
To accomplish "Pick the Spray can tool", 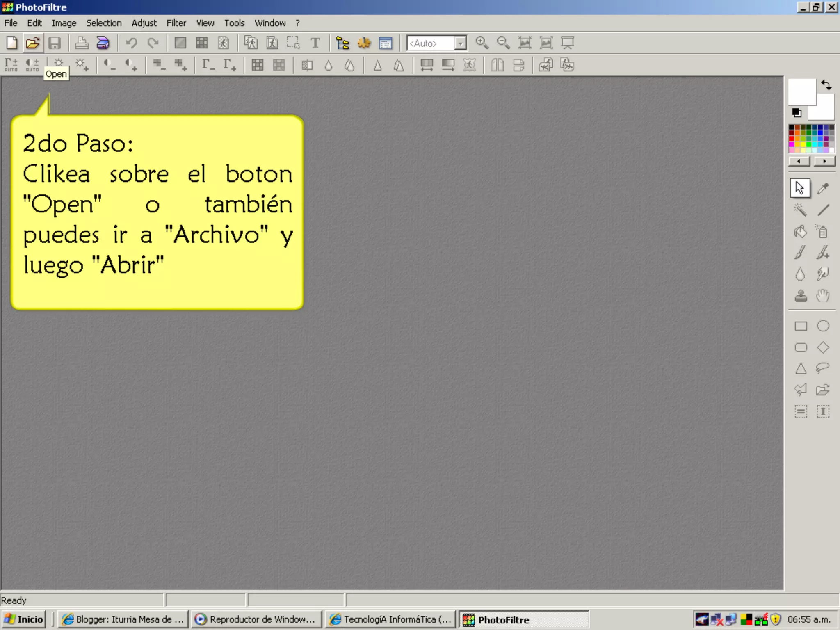I will coord(822,232).
